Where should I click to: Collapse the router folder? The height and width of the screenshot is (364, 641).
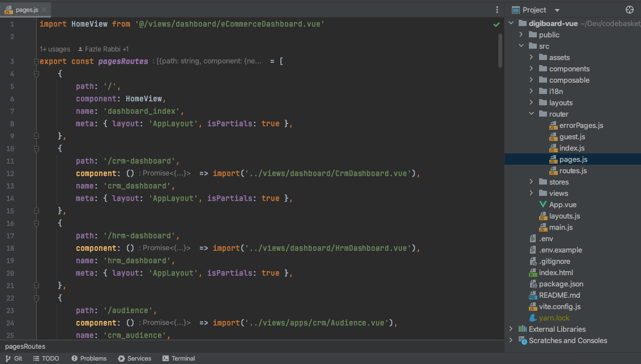pyautogui.click(x=531, y=114)
